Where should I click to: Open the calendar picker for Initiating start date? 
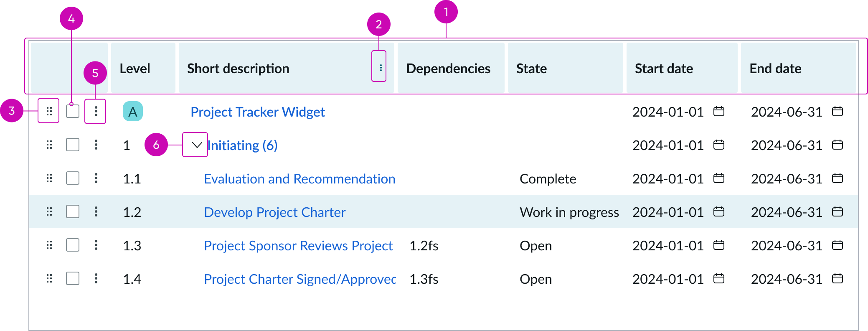[x=718, y=145]
